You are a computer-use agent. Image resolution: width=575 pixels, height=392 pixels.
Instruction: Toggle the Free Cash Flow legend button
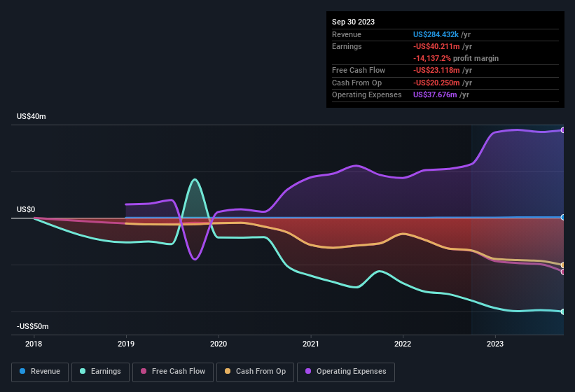(x=173, y=372)
